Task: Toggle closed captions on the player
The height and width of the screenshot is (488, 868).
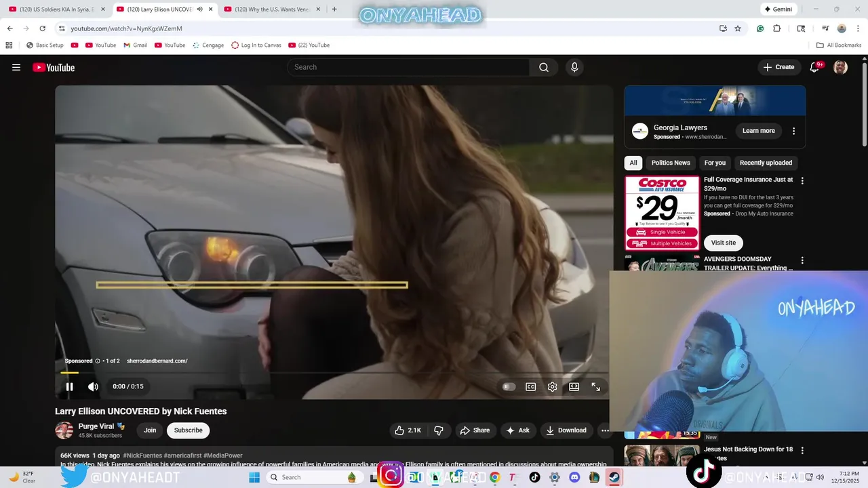Action: click(x=531, y=386)
